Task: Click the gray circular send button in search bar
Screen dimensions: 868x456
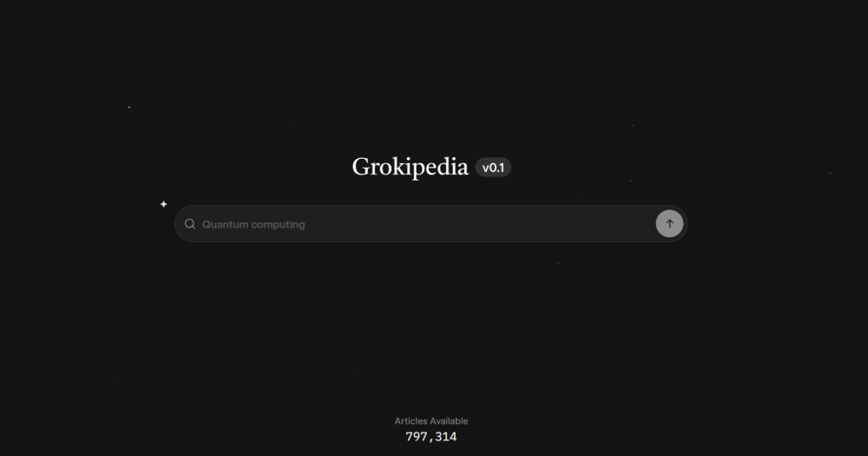Action: coord(669,224)
